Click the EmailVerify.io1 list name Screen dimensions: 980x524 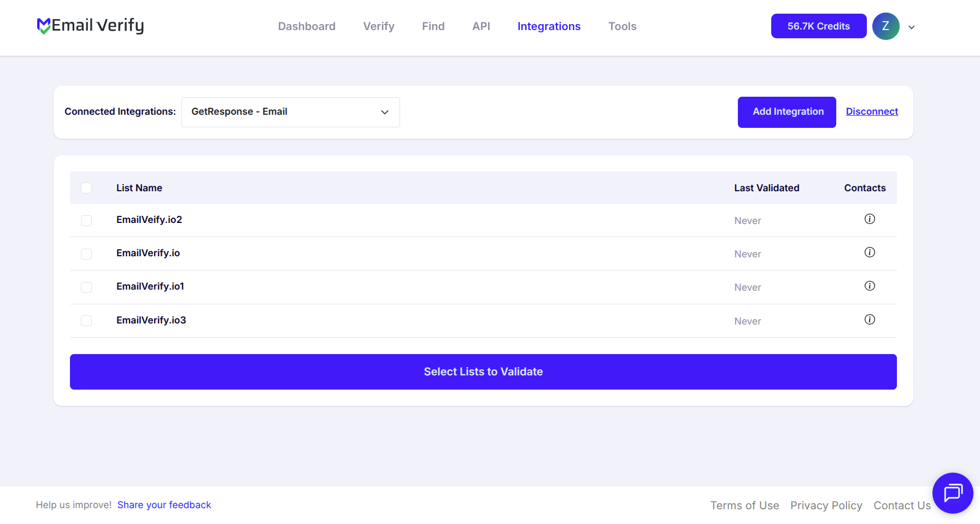click(150, 286)
